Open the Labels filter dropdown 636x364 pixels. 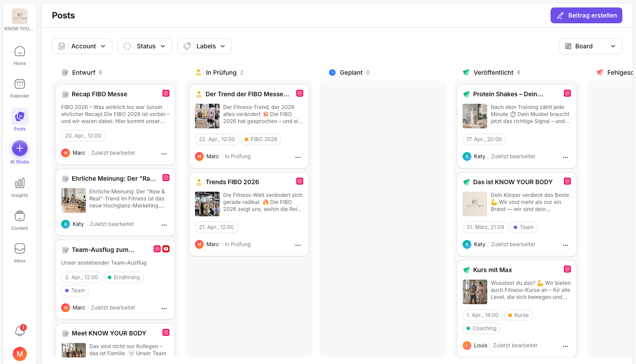(205, 46)
